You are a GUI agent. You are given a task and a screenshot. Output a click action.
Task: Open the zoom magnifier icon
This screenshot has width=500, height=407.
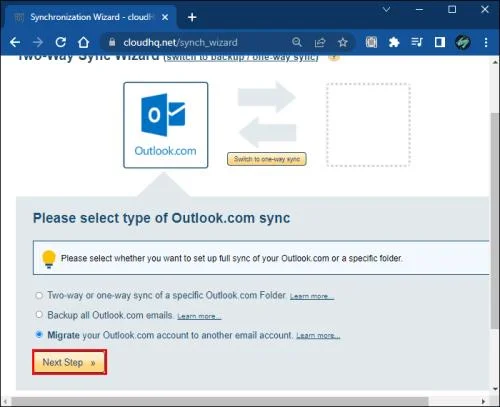297,42
